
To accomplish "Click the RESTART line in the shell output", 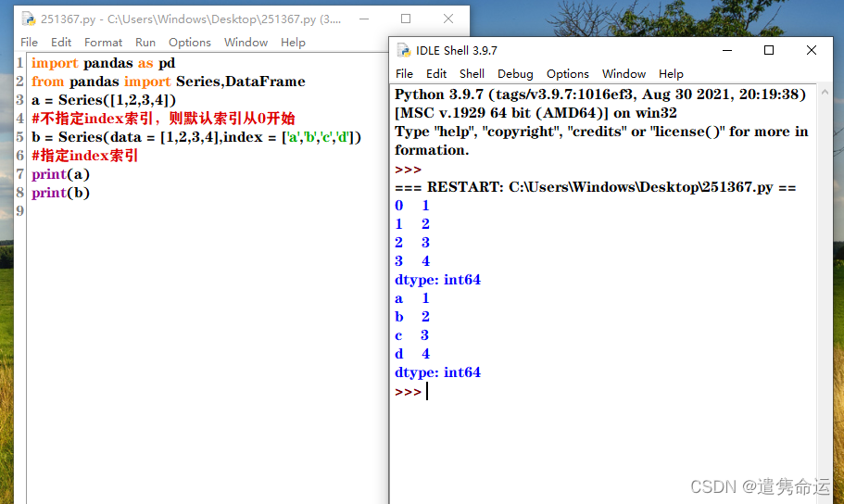I will click(596, 187).
